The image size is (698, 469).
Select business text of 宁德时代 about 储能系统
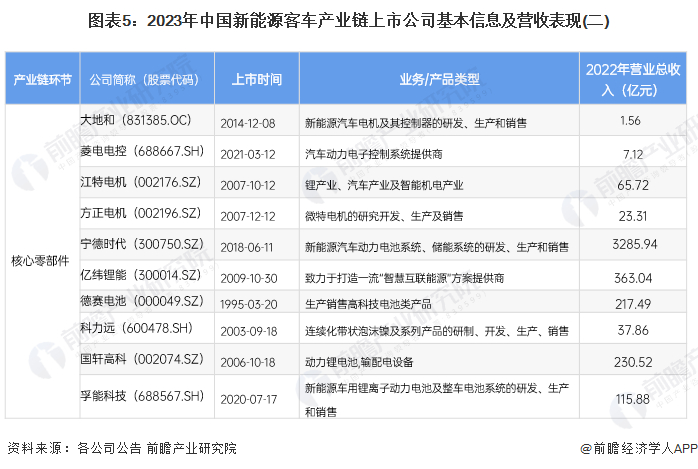(437, 247)
